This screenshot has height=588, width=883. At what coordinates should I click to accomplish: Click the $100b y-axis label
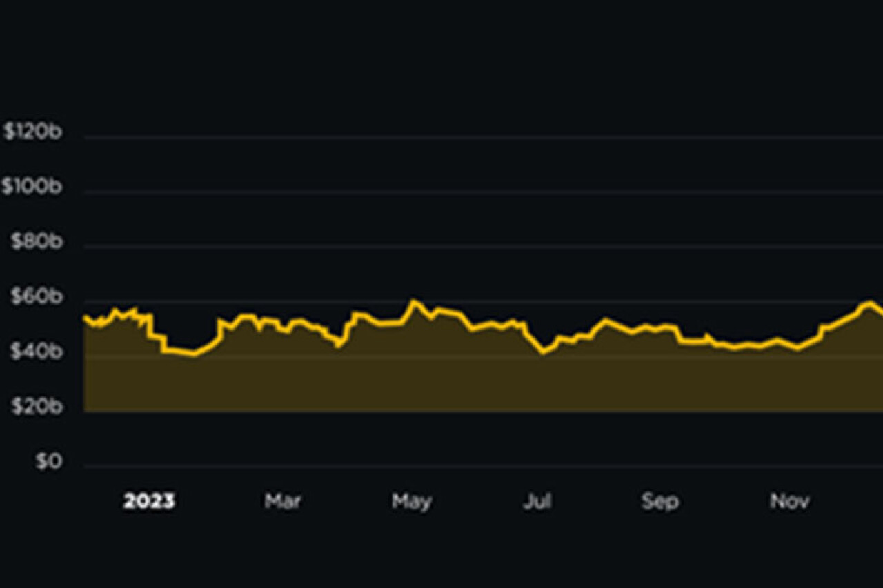(32, 186)
